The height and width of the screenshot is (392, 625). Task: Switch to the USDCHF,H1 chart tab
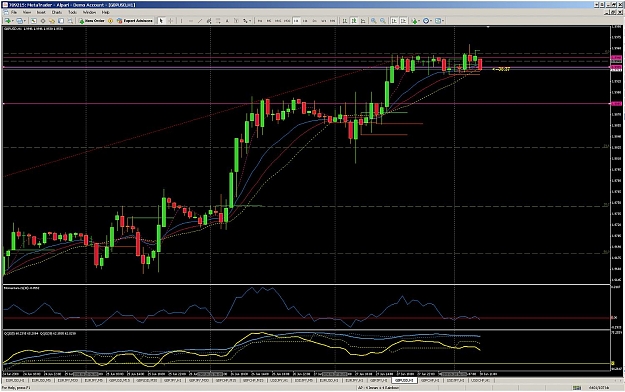[x=482, y=381]
